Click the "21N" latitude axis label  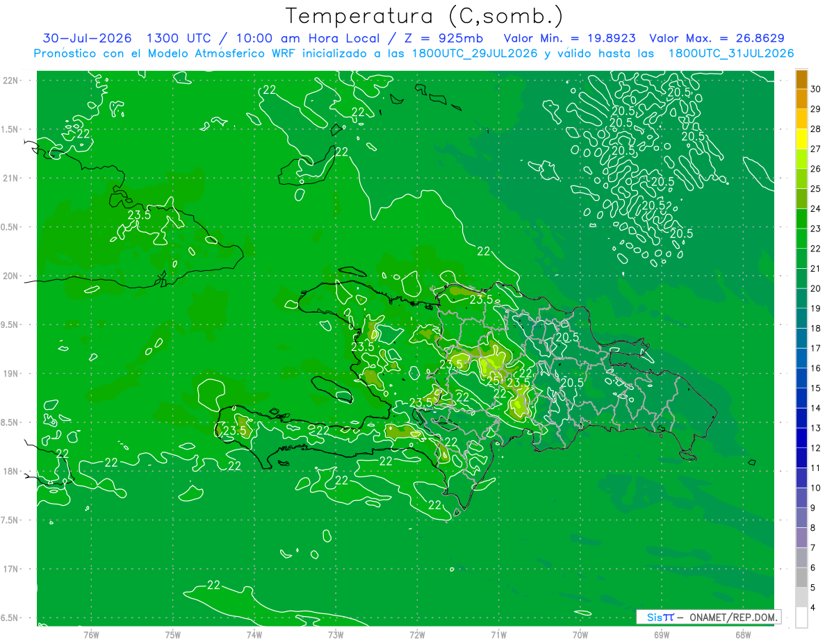(11, 178)
